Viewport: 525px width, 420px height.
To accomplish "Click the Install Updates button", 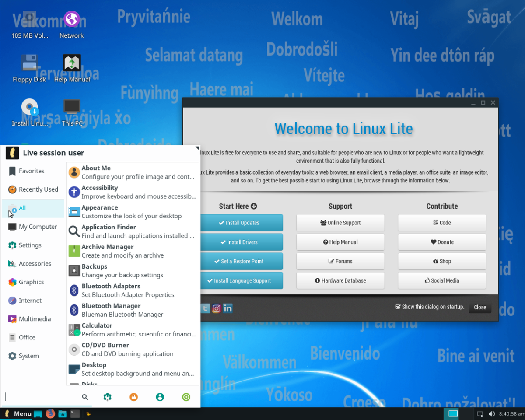I will [x=241, y=223].
